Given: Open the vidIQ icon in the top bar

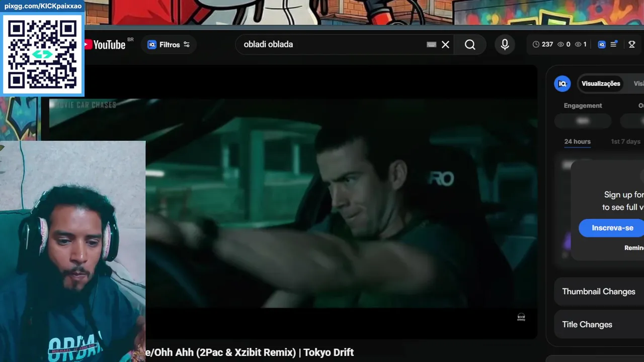Looking at the screenshot, I should (x=602, y=44).
